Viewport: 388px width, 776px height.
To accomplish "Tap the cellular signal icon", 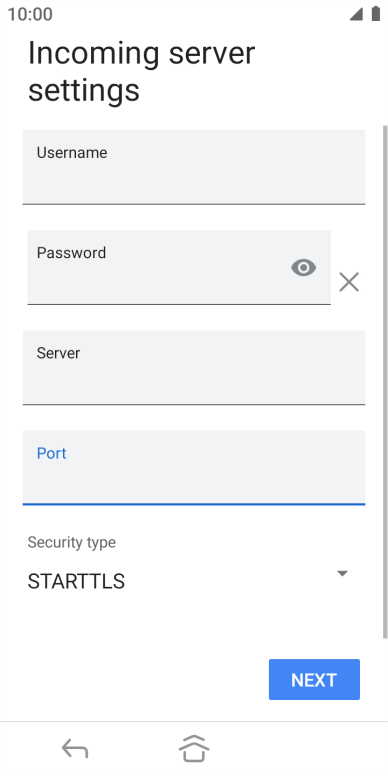I will 356,15.
